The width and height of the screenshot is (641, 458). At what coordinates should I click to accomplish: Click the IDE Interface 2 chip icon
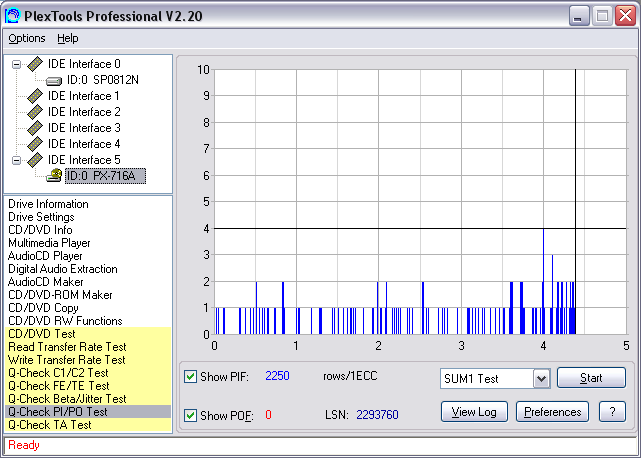[35, 112]
